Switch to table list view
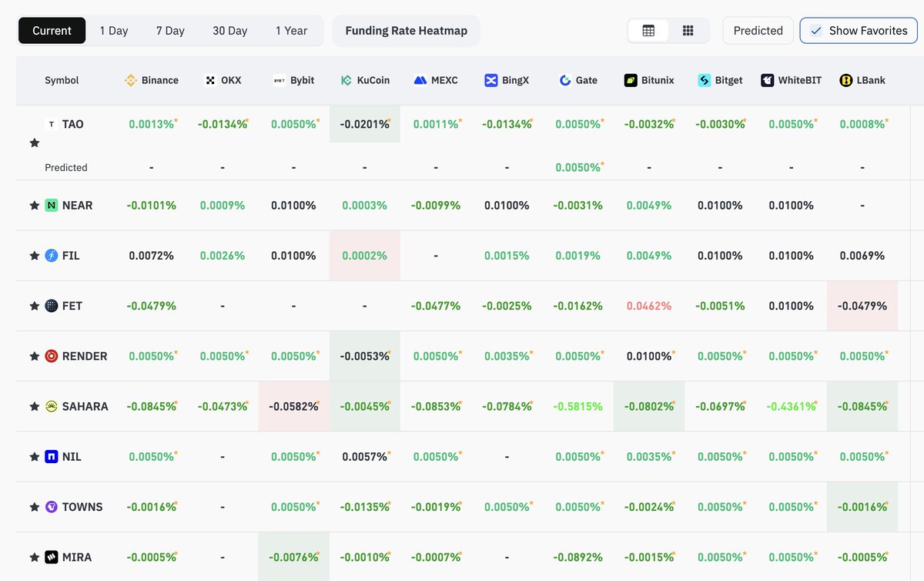The width and height of the screenshot is (924, 581). 648,31
